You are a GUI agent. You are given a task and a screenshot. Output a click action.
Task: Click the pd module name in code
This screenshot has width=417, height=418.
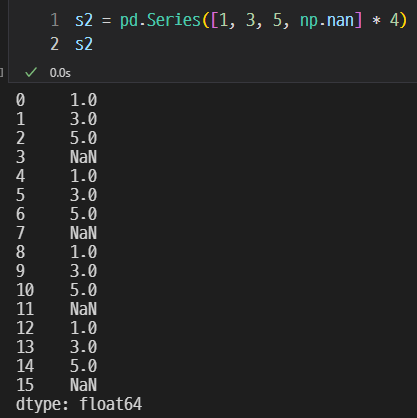tap(129, 20)
